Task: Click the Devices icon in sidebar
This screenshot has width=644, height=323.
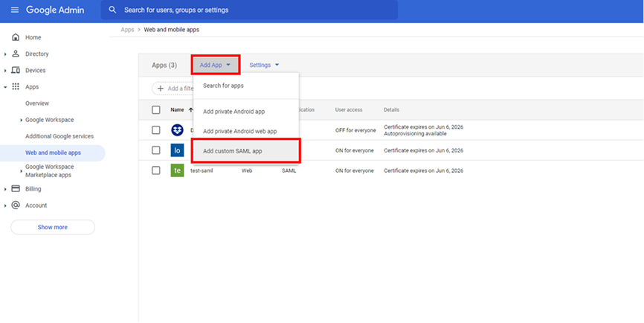Action: click(x=16, y=71)
